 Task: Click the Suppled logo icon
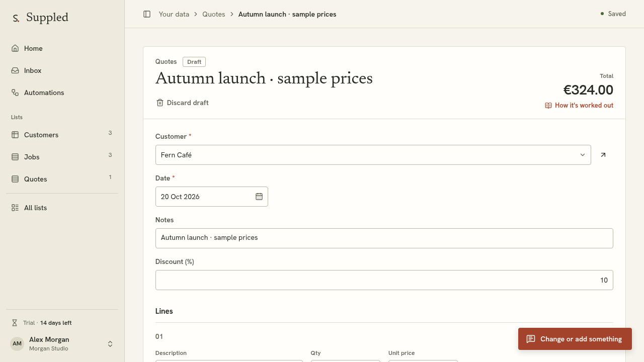[x=16, y=18]
